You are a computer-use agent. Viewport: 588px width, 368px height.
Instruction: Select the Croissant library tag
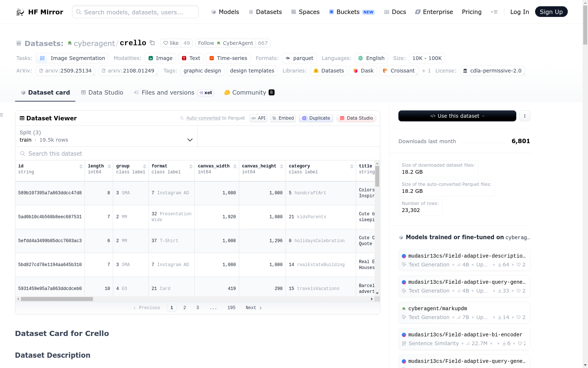pyautogui.click(x=399, y=71)
